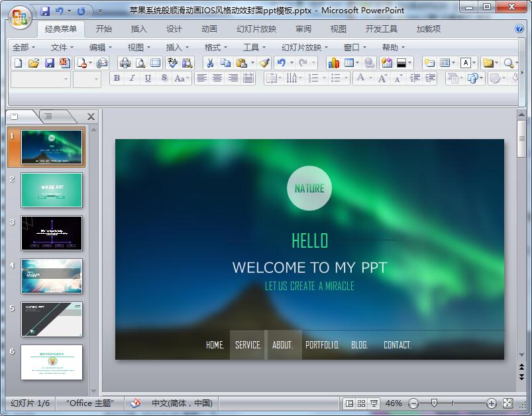532x416 pixels.
Task: Save the presentation from the classic toolbar
Action: pyautogui.click(x=50, y=63)
